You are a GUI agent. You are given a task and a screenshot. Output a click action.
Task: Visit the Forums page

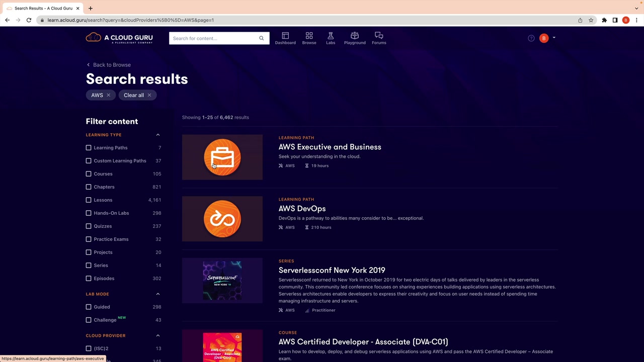pos(379,38)
